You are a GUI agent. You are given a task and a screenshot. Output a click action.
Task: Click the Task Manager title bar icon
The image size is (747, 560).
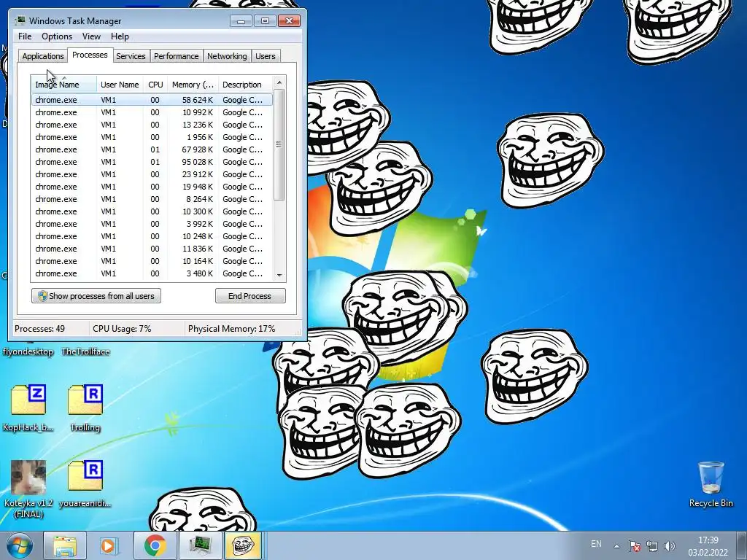[x=20, y=20]
